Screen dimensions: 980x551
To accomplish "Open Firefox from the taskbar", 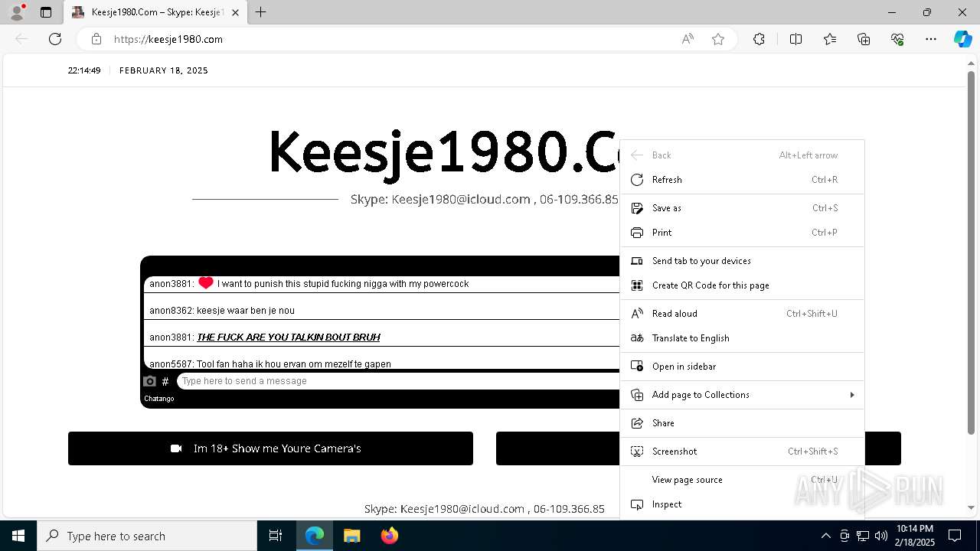I will tap(389, 536).
